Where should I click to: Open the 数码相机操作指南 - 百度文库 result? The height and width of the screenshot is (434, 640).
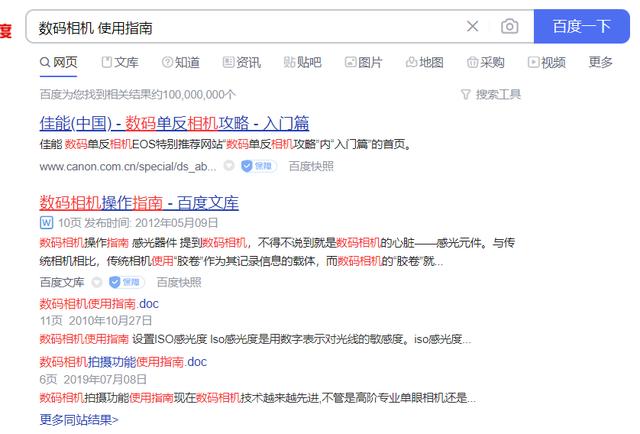click(x=139, y=202)
